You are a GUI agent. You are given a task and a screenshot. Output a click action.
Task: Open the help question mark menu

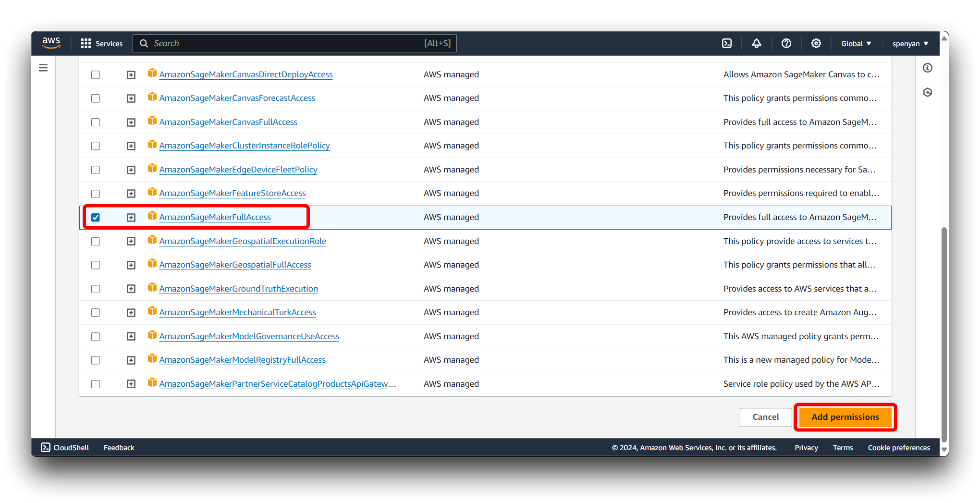[786, 43]
